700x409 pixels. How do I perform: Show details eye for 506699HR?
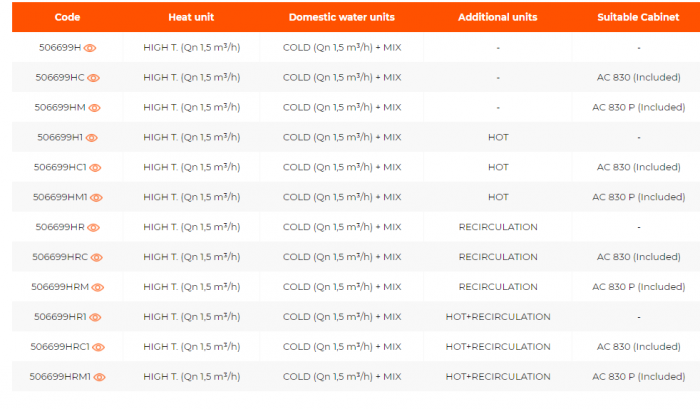[x=94, y=228]
